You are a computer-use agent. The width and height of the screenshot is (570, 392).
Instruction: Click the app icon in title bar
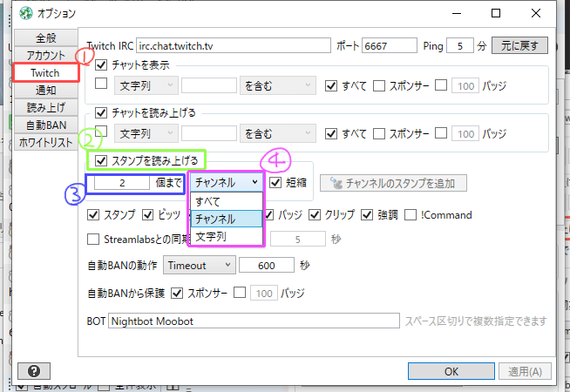[26, 13]
